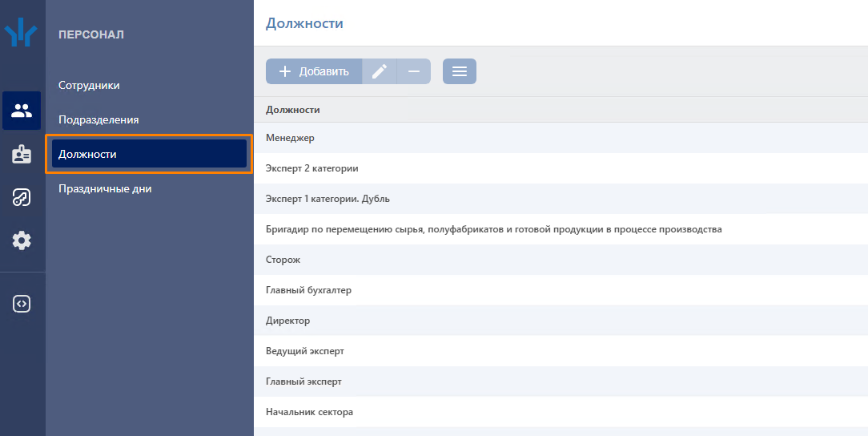Select the Эксперт 2 категории row
The image size is (868, 436).
[311, 168]
